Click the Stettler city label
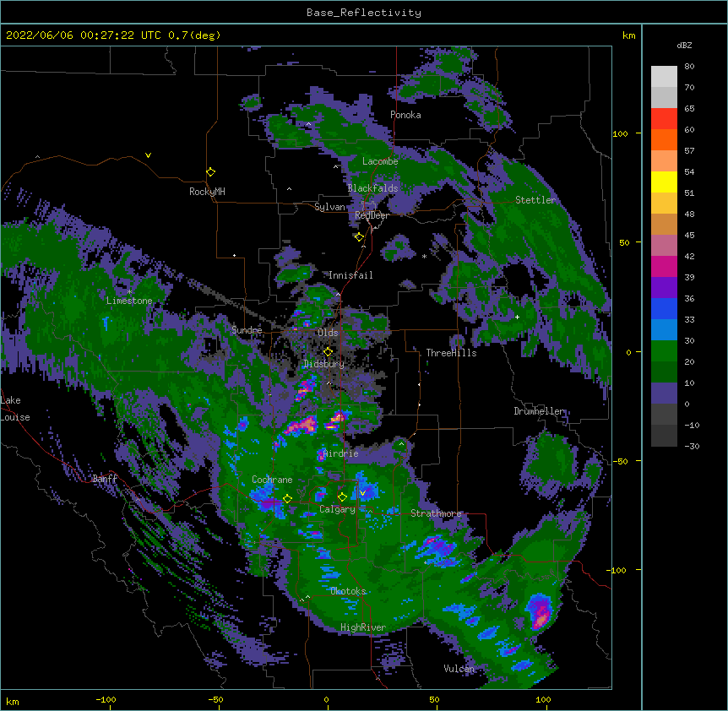 [x=535, y=200]
